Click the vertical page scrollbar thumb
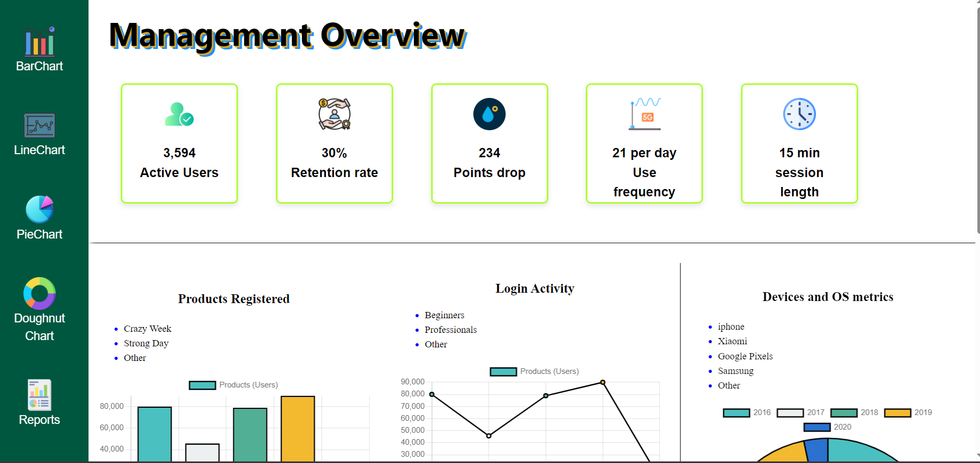 tap(978, 120)
